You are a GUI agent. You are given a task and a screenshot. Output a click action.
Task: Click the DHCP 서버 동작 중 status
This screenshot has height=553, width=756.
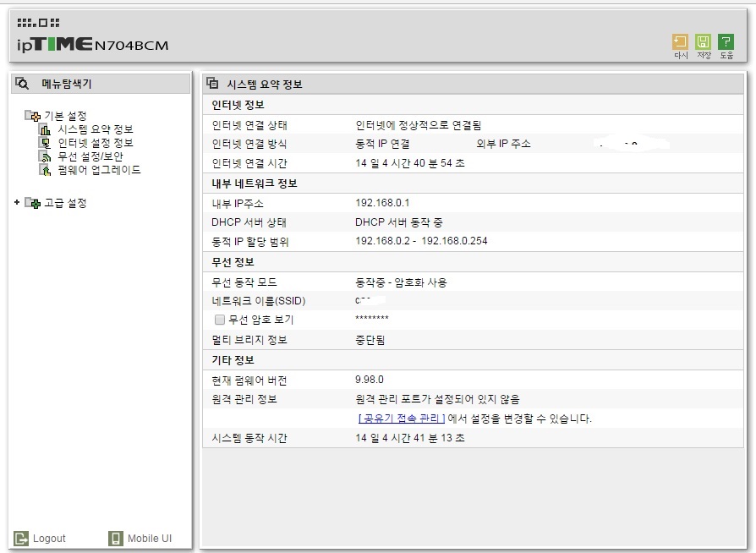[x=399, y=222]
